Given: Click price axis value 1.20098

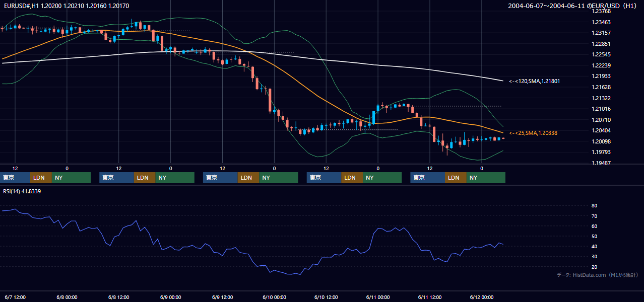Looking at the screenshot, I should point(601,141).
